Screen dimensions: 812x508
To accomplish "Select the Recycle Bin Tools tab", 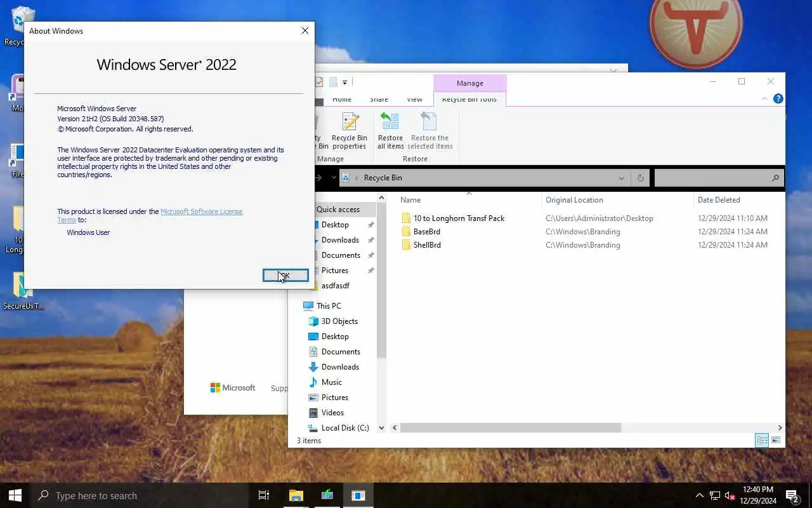I will pos(469,99).
